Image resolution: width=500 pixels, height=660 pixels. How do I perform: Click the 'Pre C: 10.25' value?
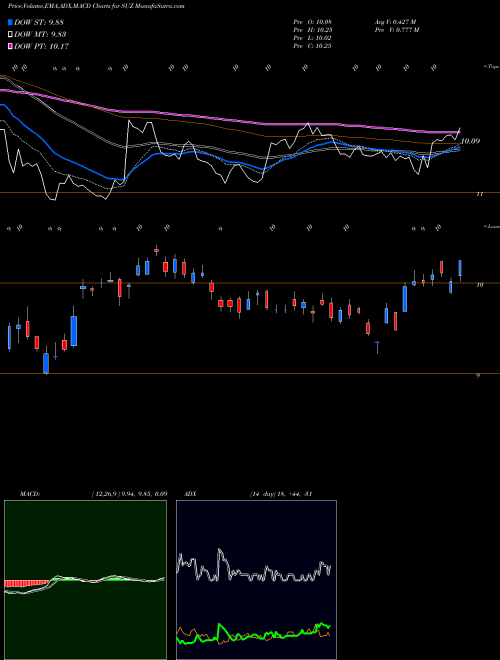(313, 46)
